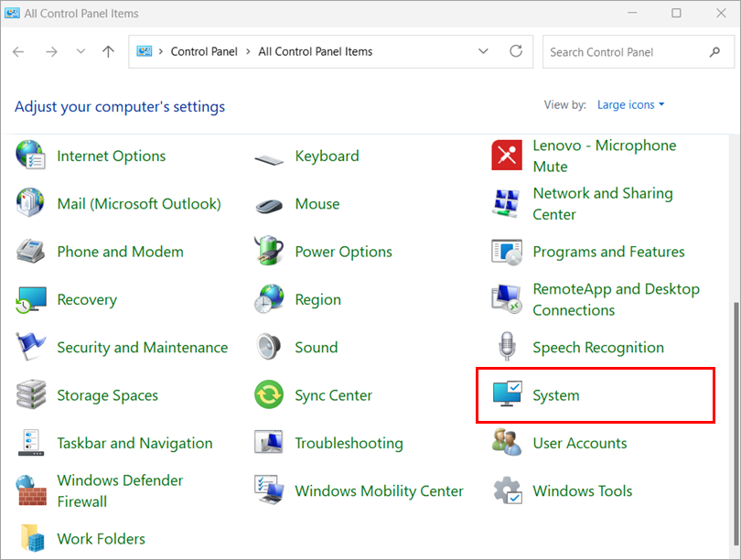Open the System icon
Screen dimensions: 741x560
pos(507,395)
